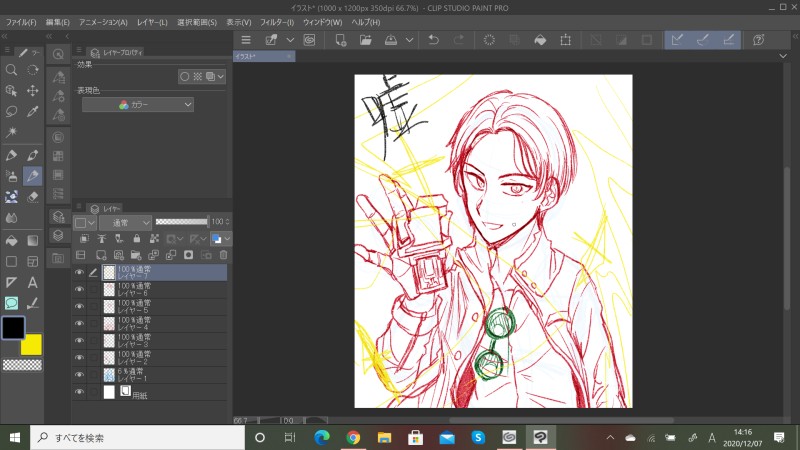Open Google Chrome from the taskbar

[x=353, y=437]
